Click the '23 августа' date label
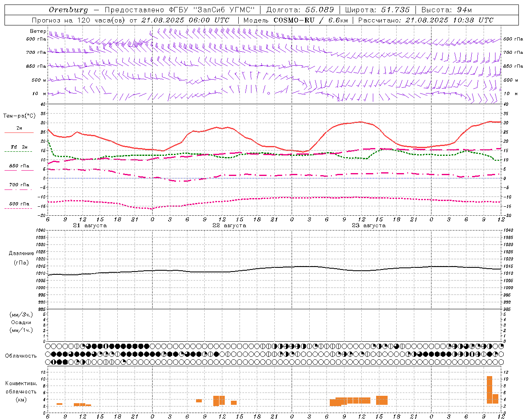The image size is (525, 420). [x=369, y=226]
